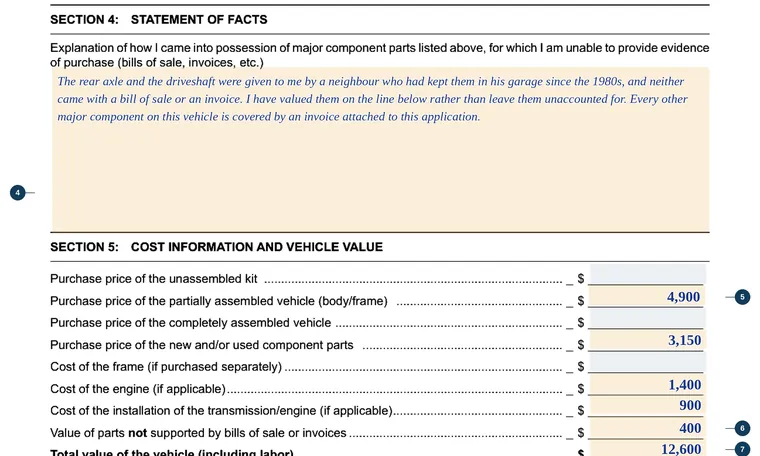
Task: Click 'Purchase price of the partially assembled vehicle' label
Action: pos(219,301)
